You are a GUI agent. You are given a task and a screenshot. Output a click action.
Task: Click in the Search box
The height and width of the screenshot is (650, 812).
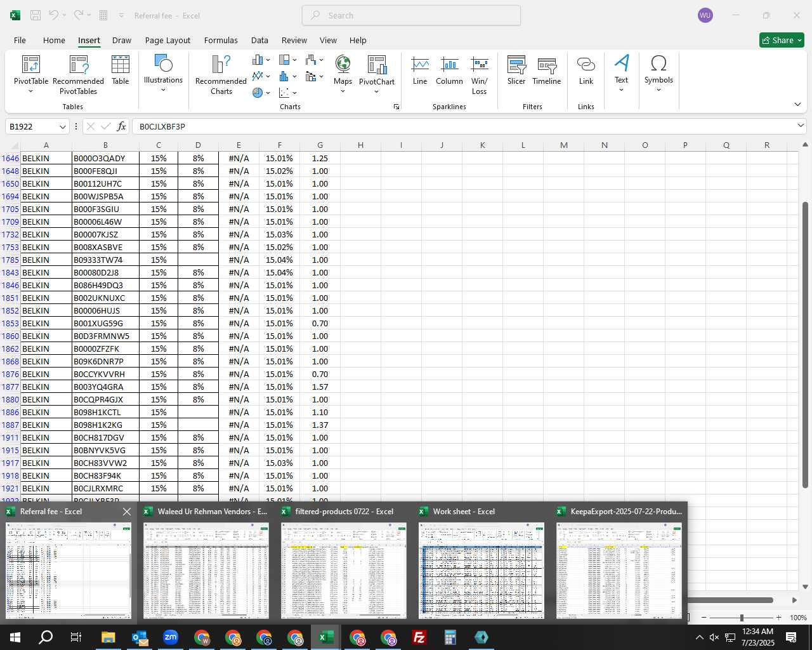pyautogui.click(x=411, y=15)
